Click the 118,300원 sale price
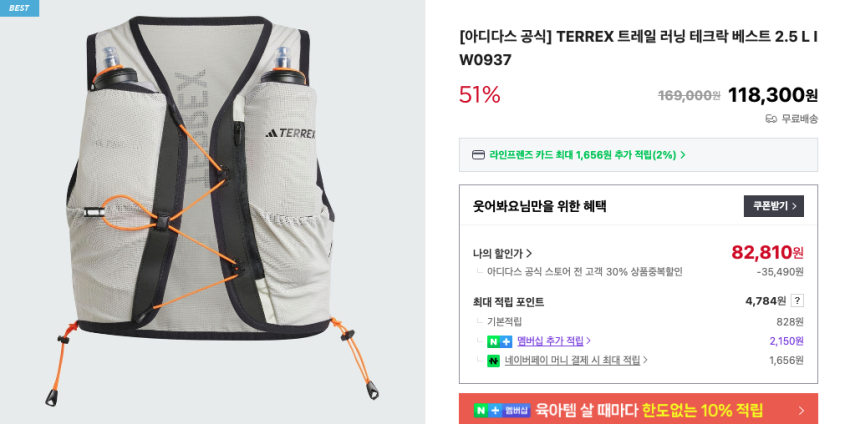Screen dimensions: 850x424 (772, 95)
